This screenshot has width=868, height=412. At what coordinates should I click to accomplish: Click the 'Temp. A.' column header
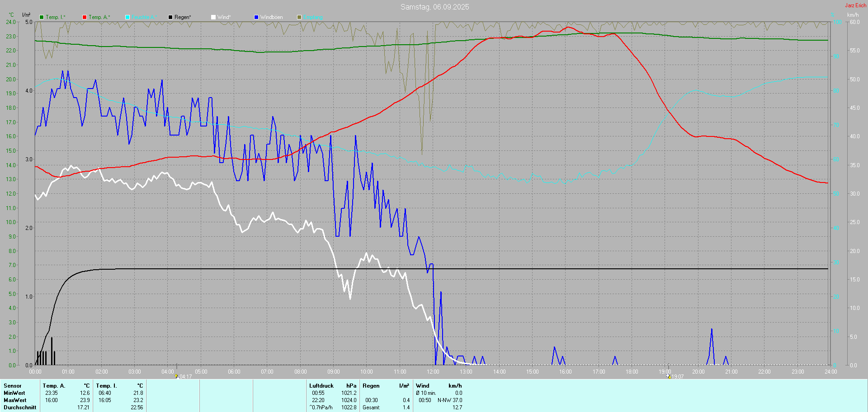click(54, 386)
